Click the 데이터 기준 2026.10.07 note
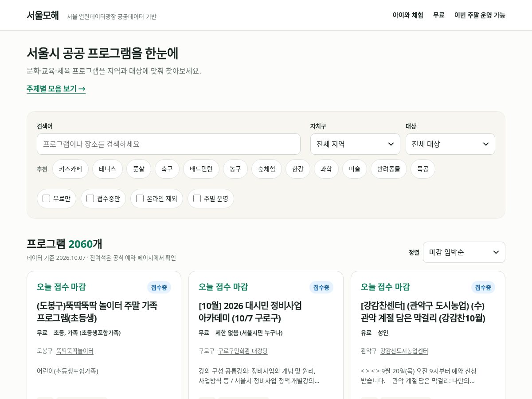Screen dimensions: 532x399 point(101,258)
